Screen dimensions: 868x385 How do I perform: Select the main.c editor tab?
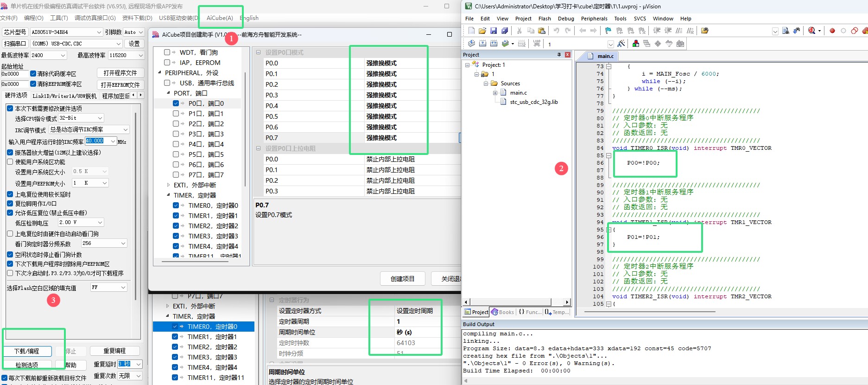pos(601,56)
